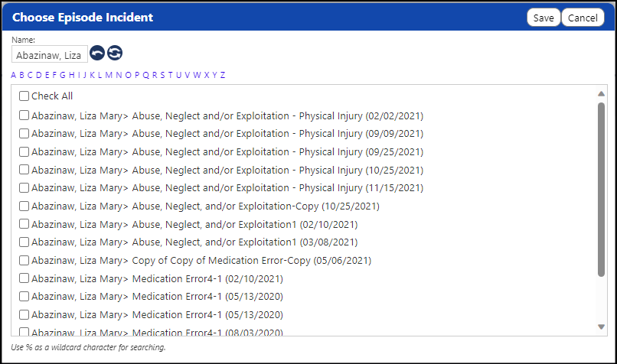Toggle the Check All checkbox

pyautogui.click(x=24, y=96)
